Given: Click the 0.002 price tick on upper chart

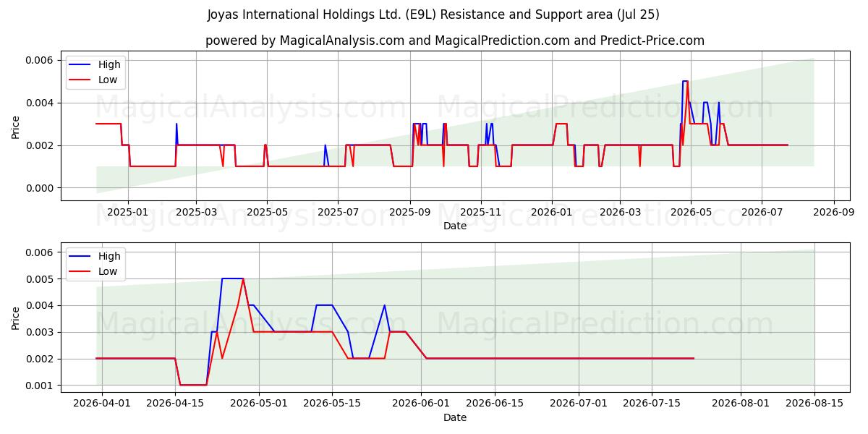Looking at the screenshot, I should click(41, 145).
